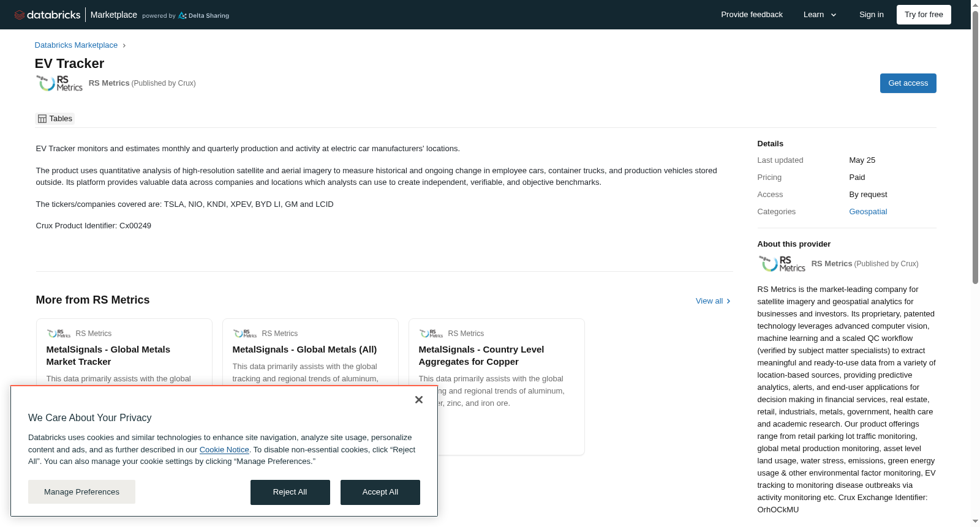Click the page vertical scrollbar
980x527 pixels.
tap(975, 147)
